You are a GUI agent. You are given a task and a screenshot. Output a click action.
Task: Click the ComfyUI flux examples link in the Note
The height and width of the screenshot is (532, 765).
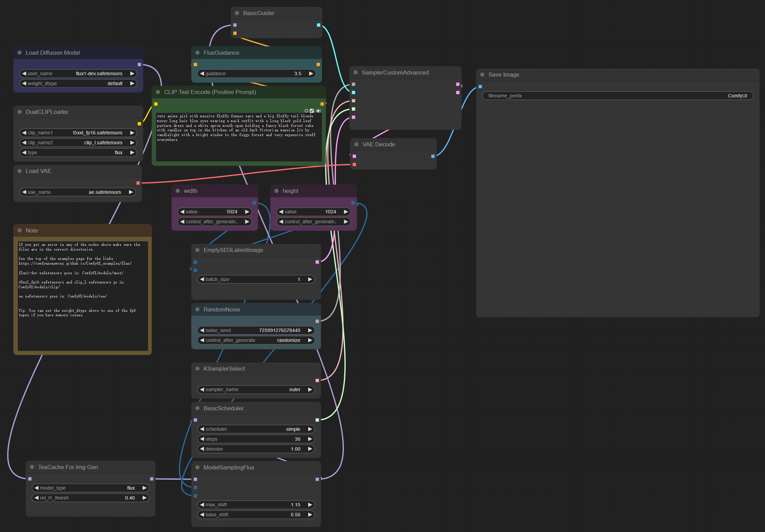75,263
